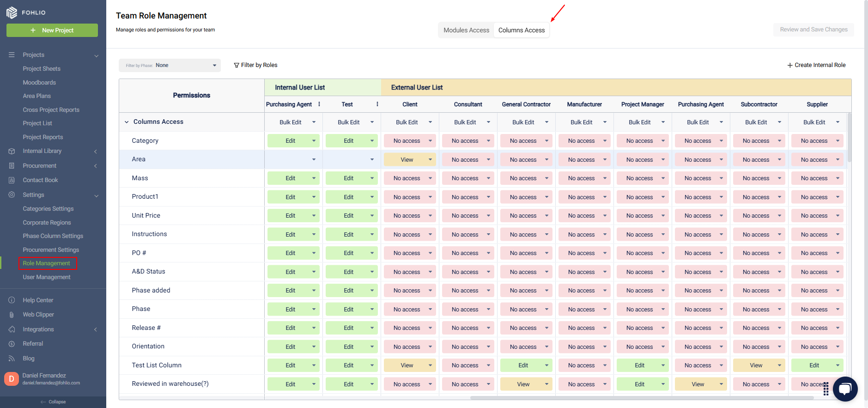Open Test List Column dropdown for Supplier

[817, 365]
